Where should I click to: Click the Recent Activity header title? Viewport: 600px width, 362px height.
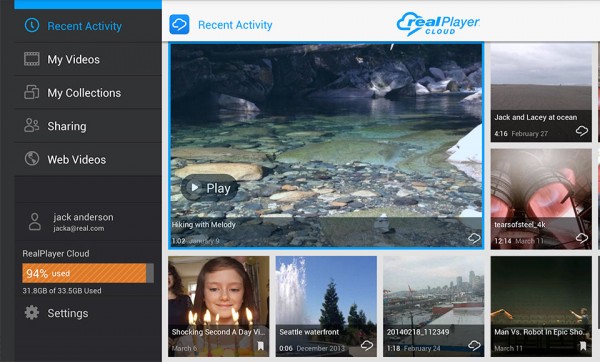235,25
